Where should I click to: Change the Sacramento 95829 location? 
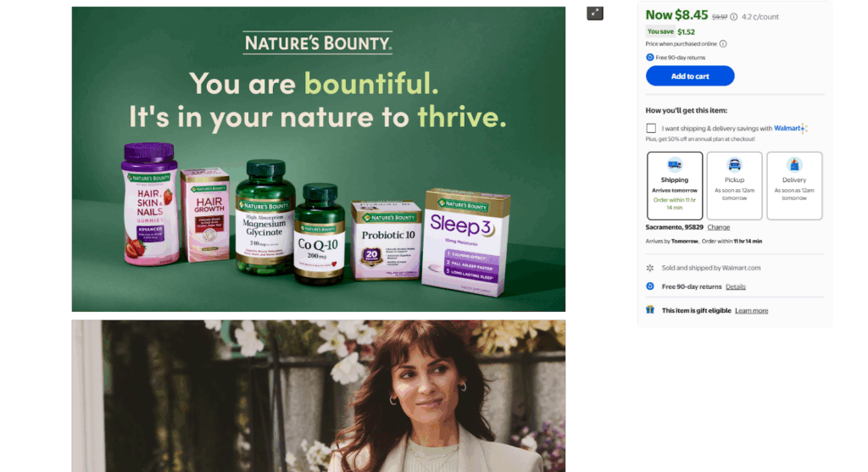[x=719, y=227]
